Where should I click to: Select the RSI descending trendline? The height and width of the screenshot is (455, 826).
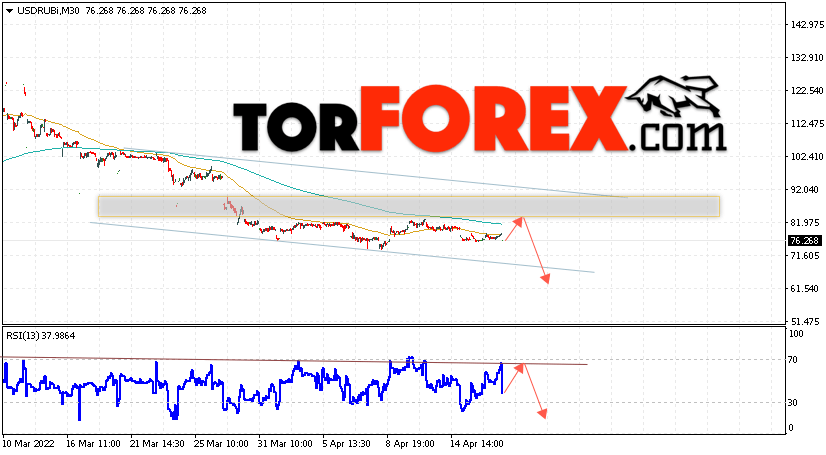295,361
